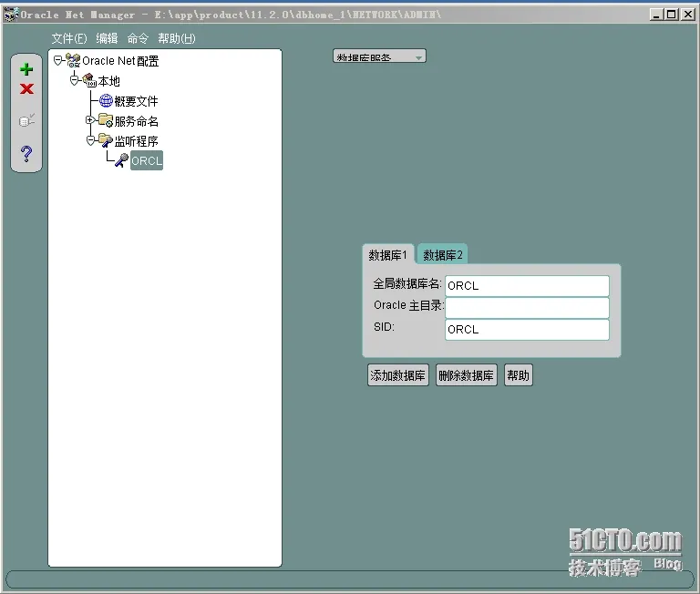Select 服务命名 label in the tree
This screenshot has width=700, height=594.
pos(136,121)
